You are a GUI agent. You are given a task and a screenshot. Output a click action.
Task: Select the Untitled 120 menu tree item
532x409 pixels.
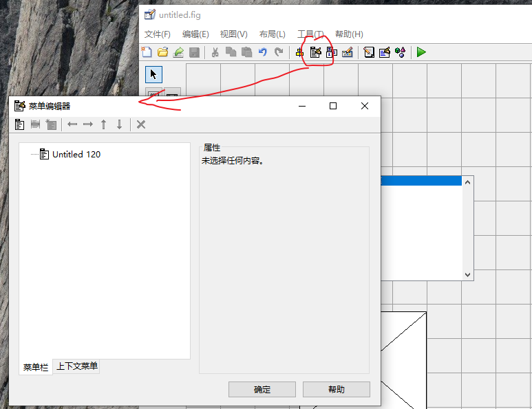coord(76,155)
